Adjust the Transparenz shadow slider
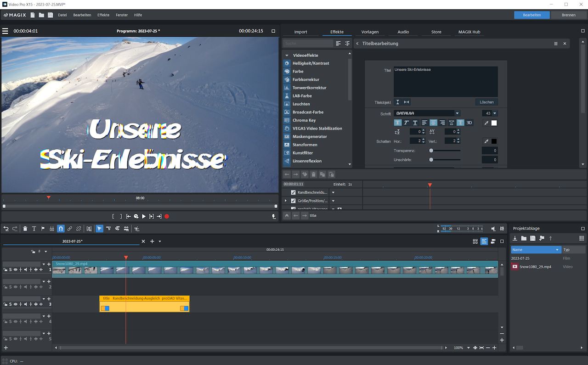Image resolution: width=588 pixels, height=365 pixels. [431, 151]
